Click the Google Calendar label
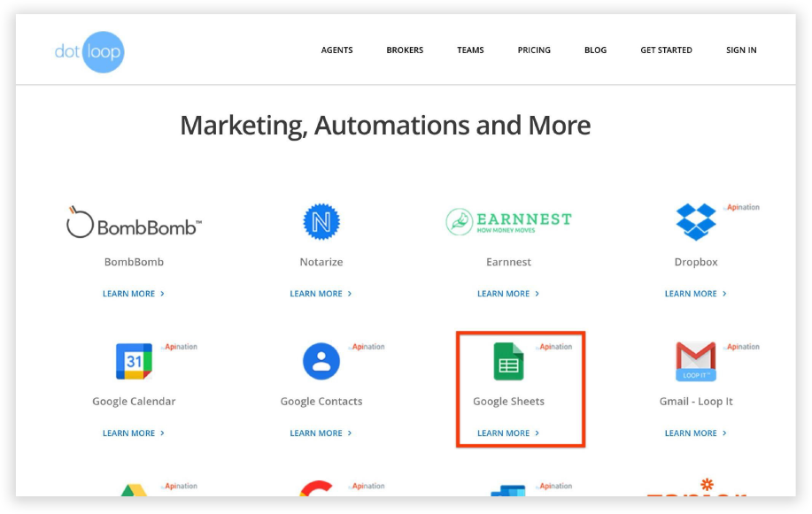The width and height of the screenshot is (812, 514). [134, 401]
